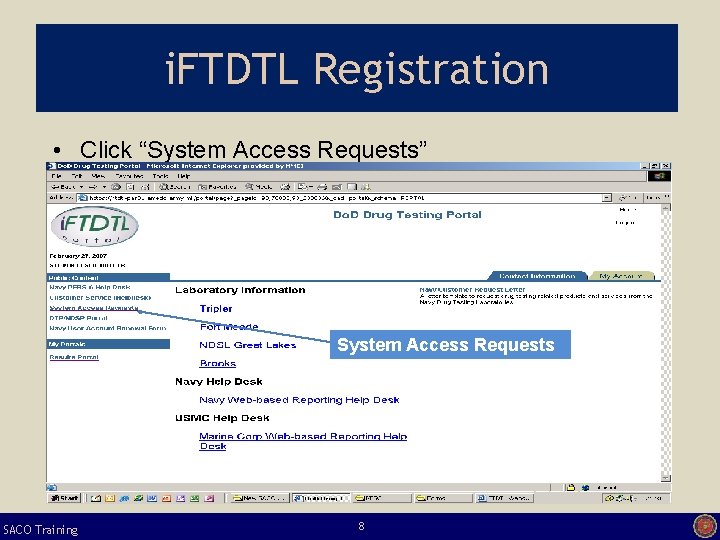Open Navy Web-based Reporting Help Desk link
720x540 pixels.
click(x=299, y=400)
